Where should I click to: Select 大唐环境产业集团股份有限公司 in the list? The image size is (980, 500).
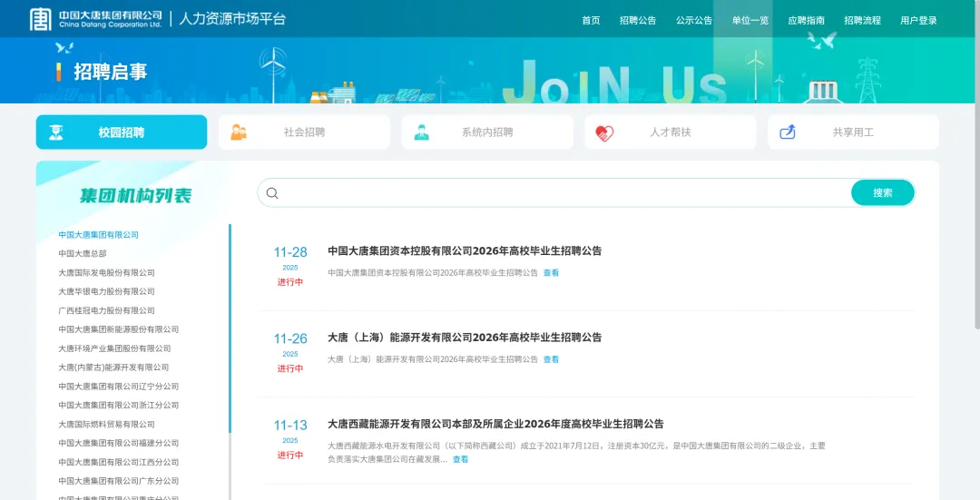(x=114, y=348)
